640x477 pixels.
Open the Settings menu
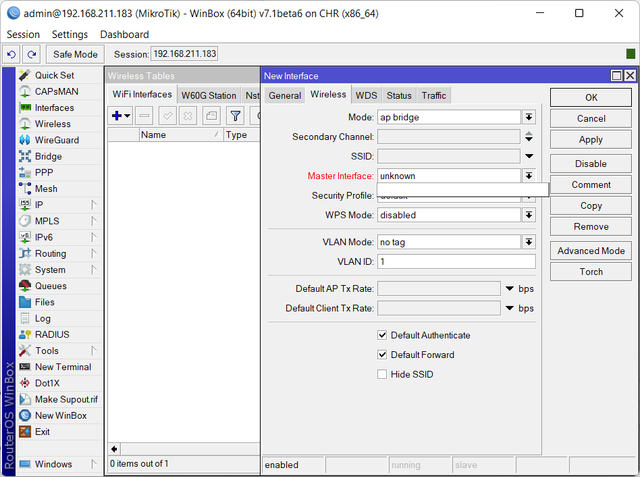[x=70, y=35]
